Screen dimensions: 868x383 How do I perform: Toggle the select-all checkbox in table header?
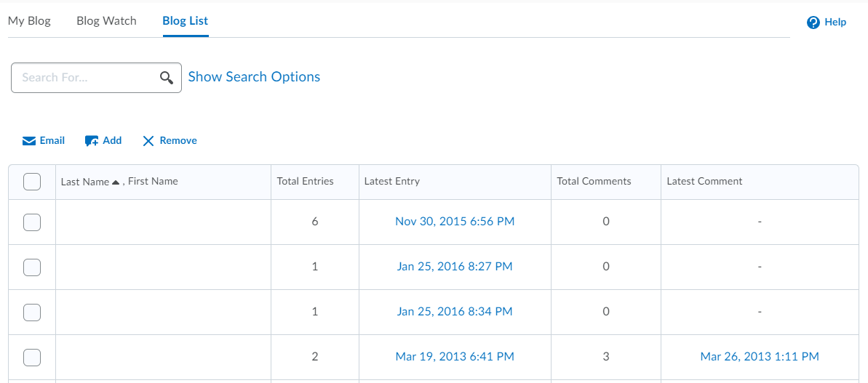pyautogui.click(x=32, y=182)
